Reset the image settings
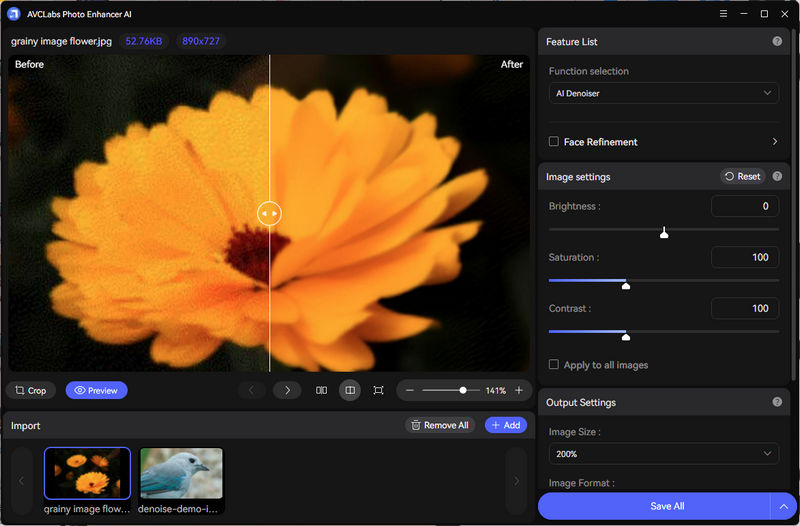This screenshot has height=526, width=800. point(742,176)
